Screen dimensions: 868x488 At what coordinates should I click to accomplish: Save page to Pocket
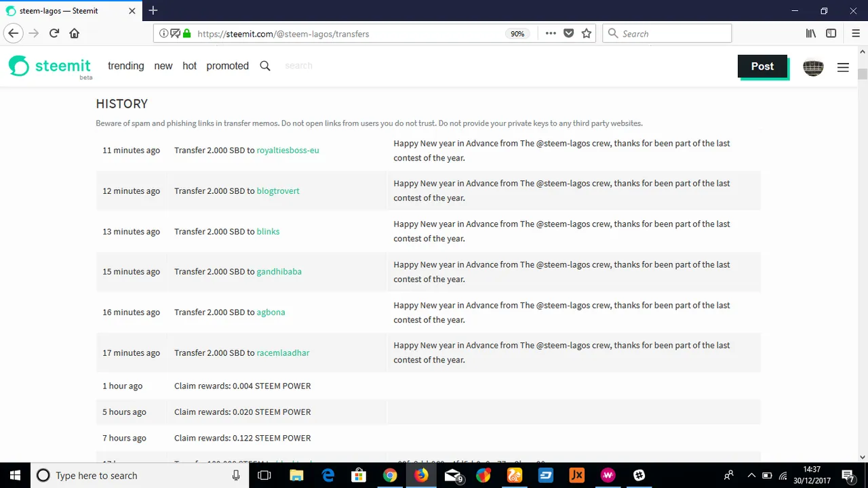[x=569, y=33]
